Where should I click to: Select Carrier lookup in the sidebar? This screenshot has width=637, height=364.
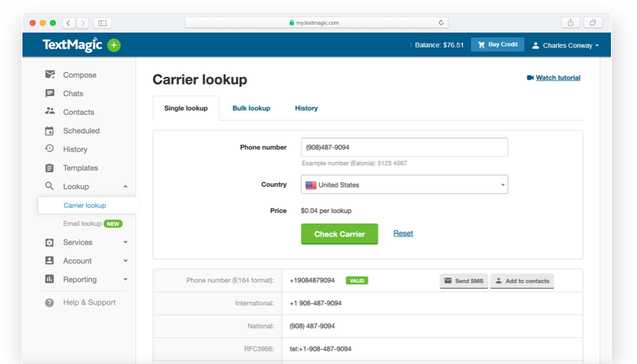[x=85, y=205]
